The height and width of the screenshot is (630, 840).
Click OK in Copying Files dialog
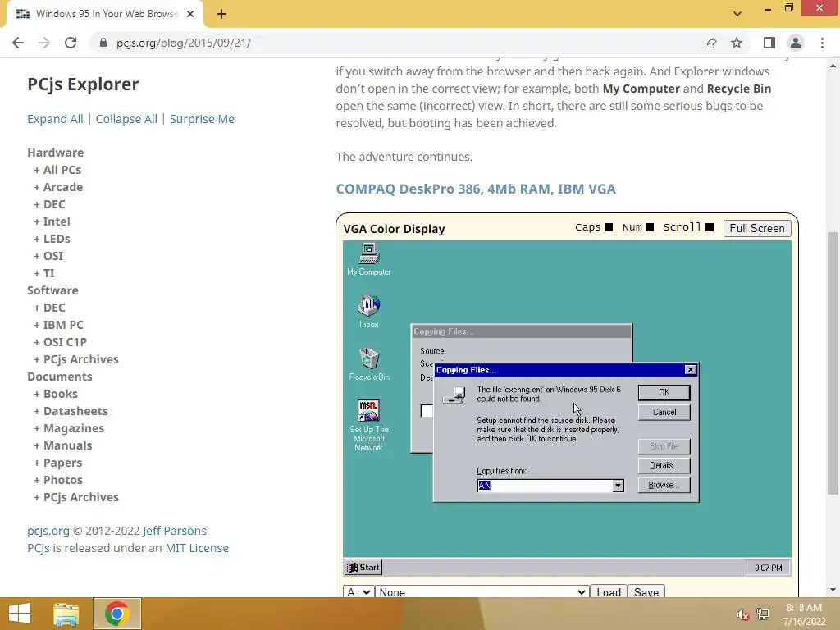pyautogui.click(x=664, y=392)
